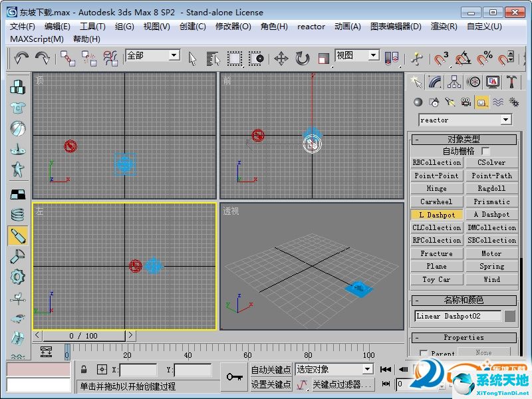Screen dimensions: 532x399
Task: Activate Select and Move tool
Action: point(281,59)
